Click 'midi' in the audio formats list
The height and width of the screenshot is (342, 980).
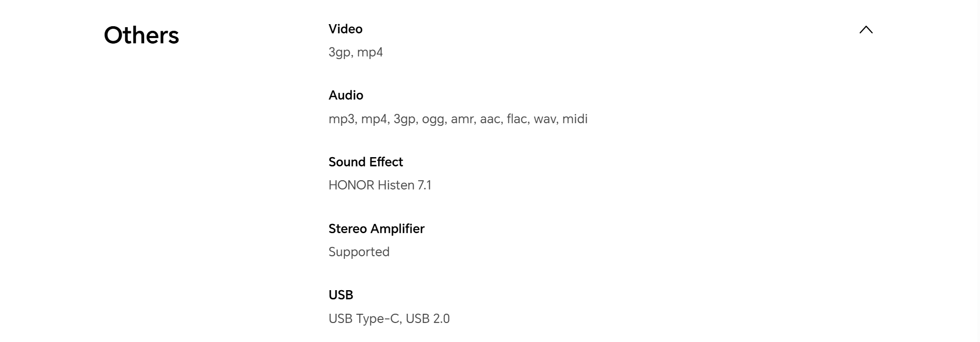pos(575,119)
